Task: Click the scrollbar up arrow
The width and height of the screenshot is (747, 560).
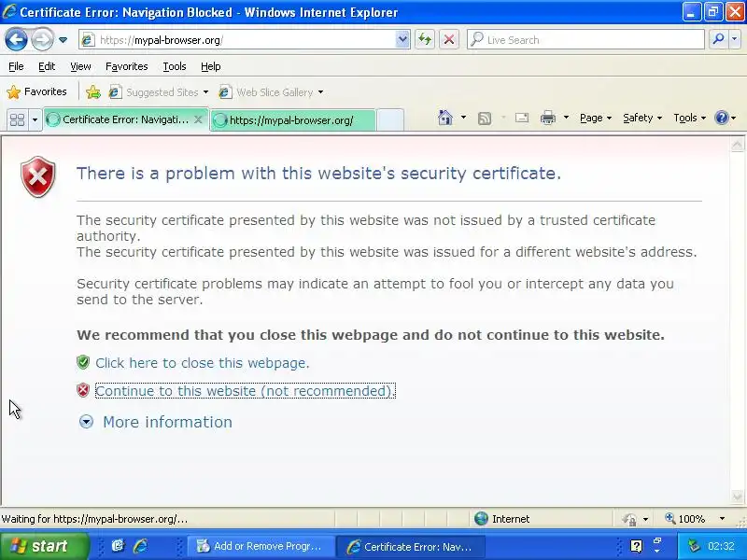Action: [x=738, y=145]
